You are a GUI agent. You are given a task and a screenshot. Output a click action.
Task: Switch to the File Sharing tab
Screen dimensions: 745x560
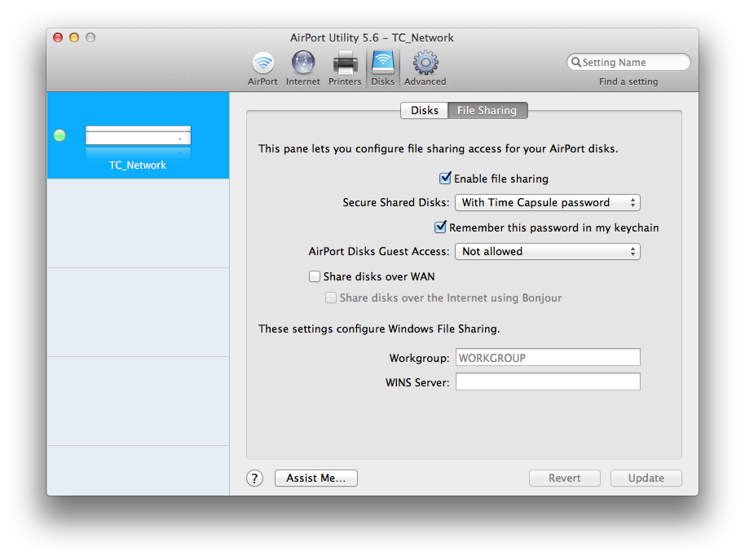click(487, 110)
